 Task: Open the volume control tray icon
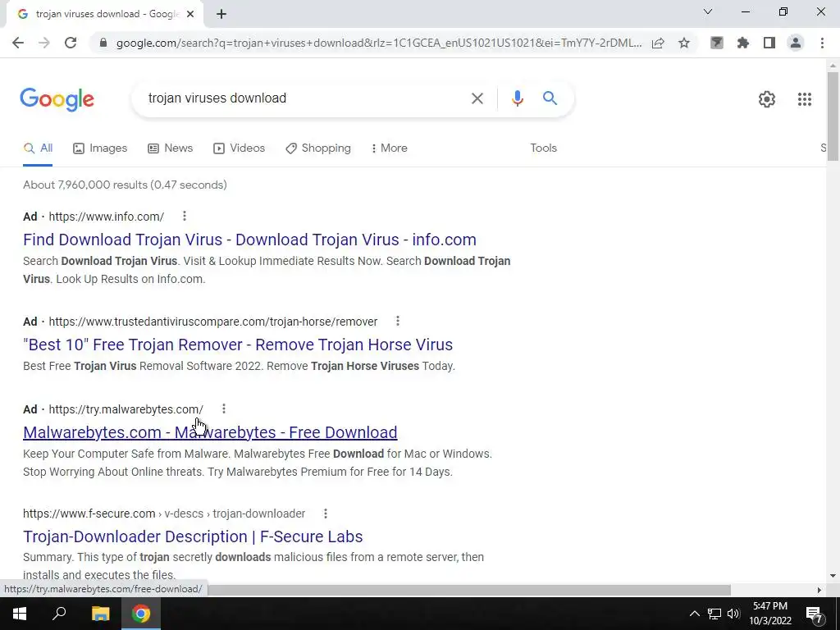(733, 614)
